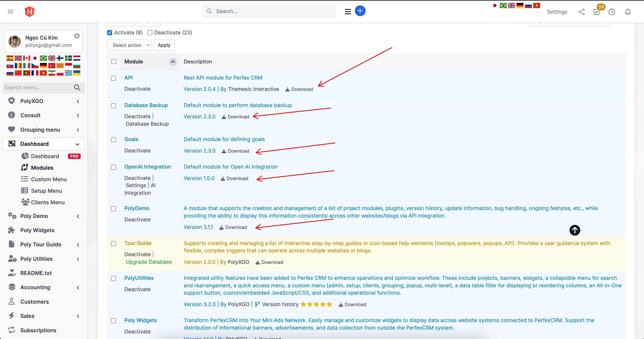Tick the Goals module row checkbox
This screenshot has height=339, width=644.
coord(113,140)
